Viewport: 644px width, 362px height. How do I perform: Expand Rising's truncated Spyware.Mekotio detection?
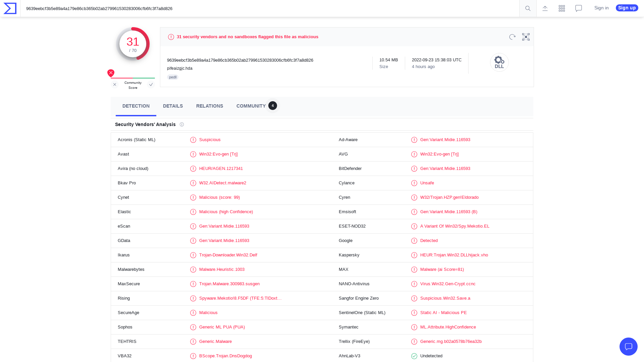240,298
